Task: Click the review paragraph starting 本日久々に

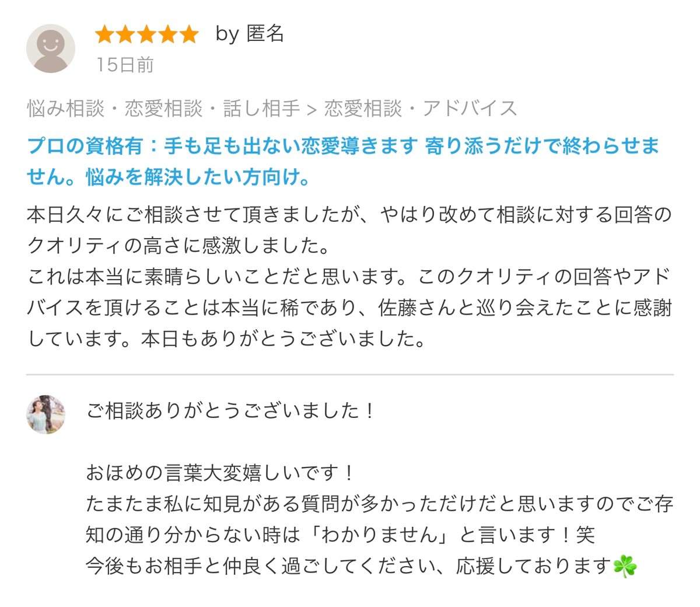Action: (x=349, y=277)
